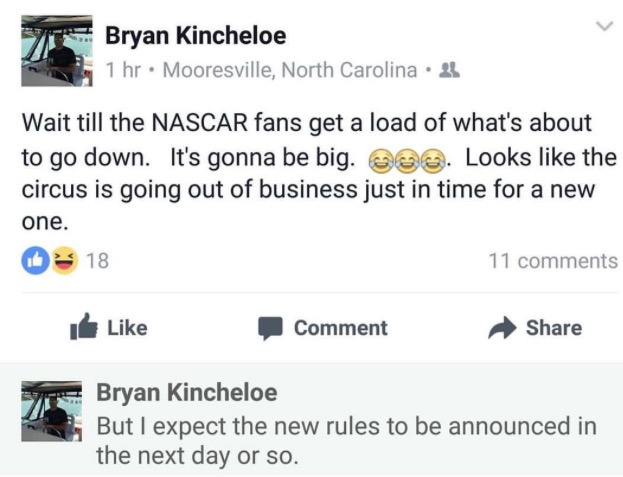Choose the "Share" text label
Screen dimensions: 623x477
[553, 328]
